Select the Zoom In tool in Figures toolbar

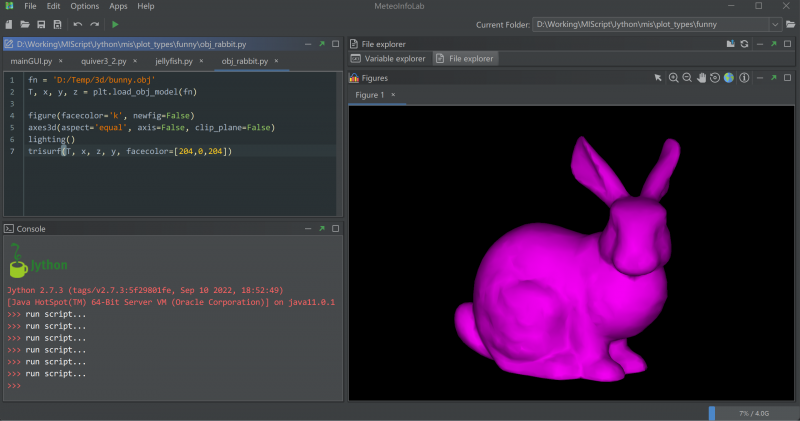673,78
